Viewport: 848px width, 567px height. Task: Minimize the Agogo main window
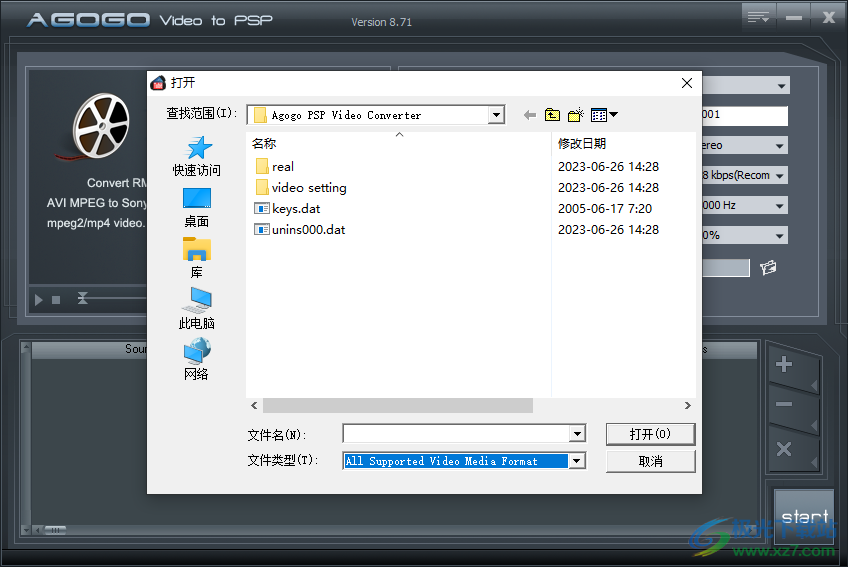point(793,18)
